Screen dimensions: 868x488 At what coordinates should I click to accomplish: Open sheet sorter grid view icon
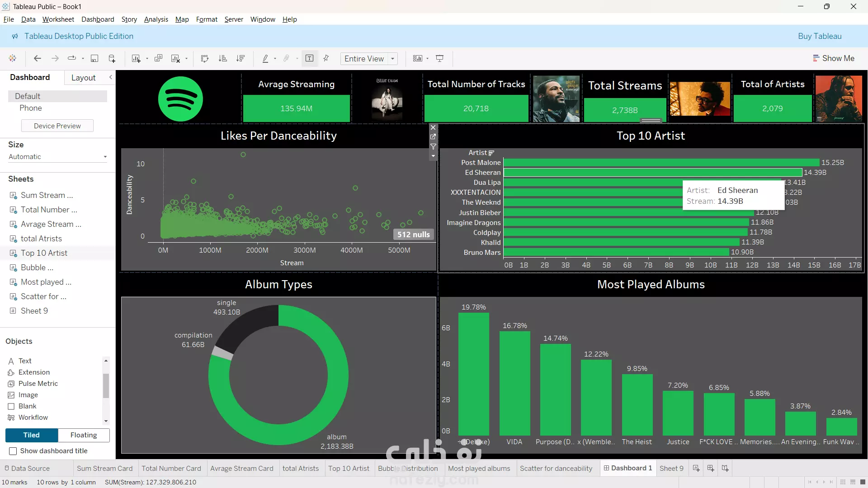coord(843,482)
